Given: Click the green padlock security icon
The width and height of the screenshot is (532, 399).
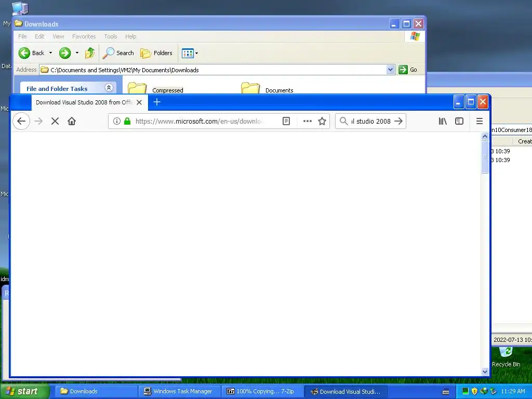Looking at the screenshot, I should tap(127, 121).
